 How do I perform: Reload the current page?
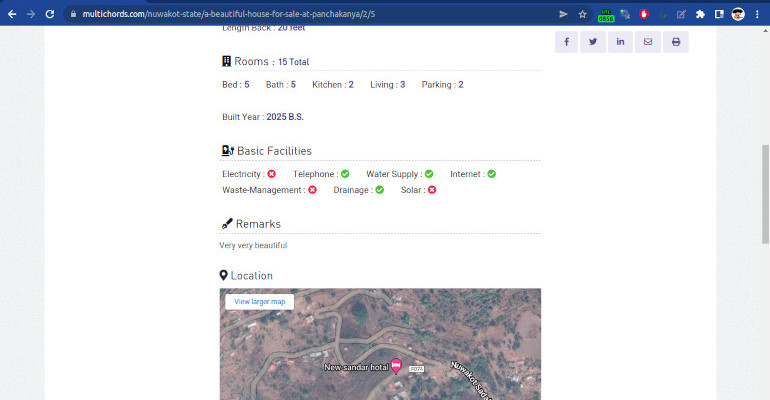click(x=50, y=14)
